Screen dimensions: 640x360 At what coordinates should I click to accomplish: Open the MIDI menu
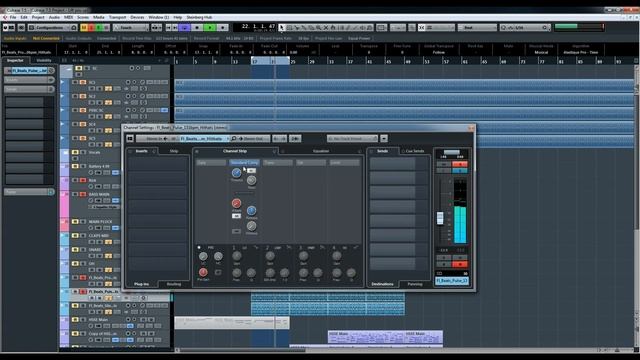pos(68,18)
